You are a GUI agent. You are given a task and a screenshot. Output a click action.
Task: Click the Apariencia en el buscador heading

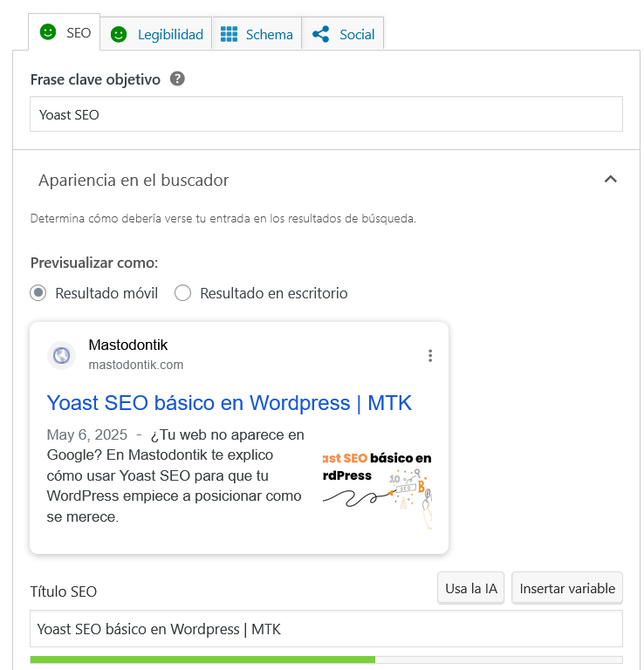click(x=134, y=181)
